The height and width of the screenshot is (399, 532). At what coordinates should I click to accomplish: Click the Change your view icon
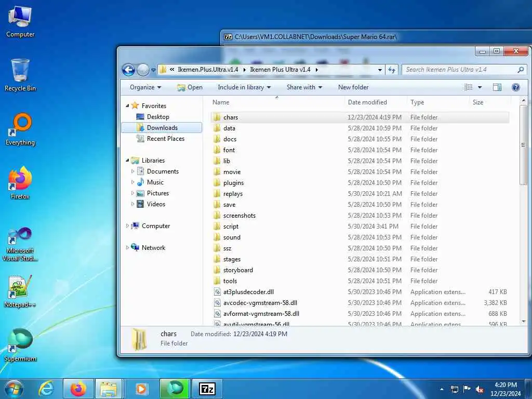pyautogui.click(x=469, y=87)
